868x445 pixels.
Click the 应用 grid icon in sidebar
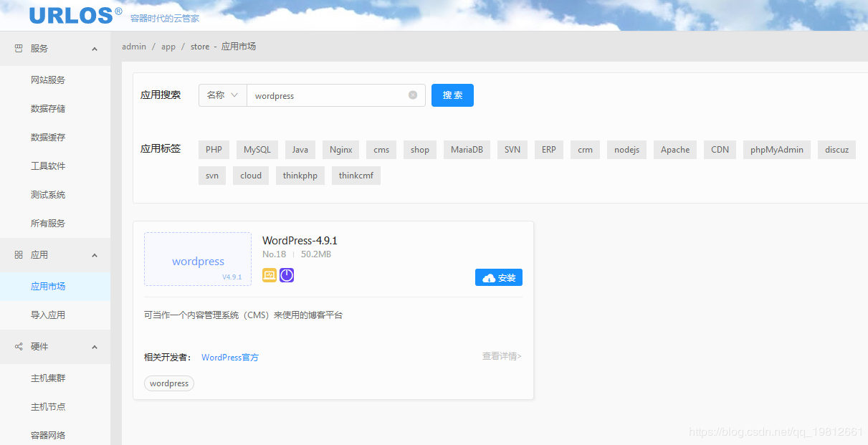click(17, 254)
